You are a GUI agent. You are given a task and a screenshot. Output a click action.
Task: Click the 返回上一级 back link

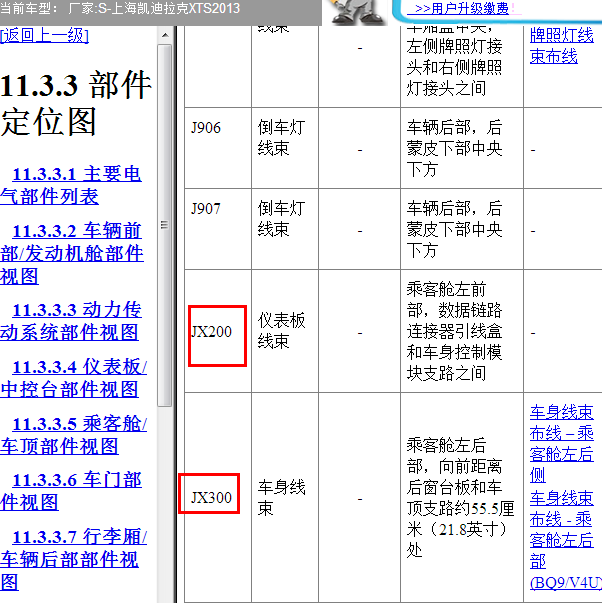(45, 35)
